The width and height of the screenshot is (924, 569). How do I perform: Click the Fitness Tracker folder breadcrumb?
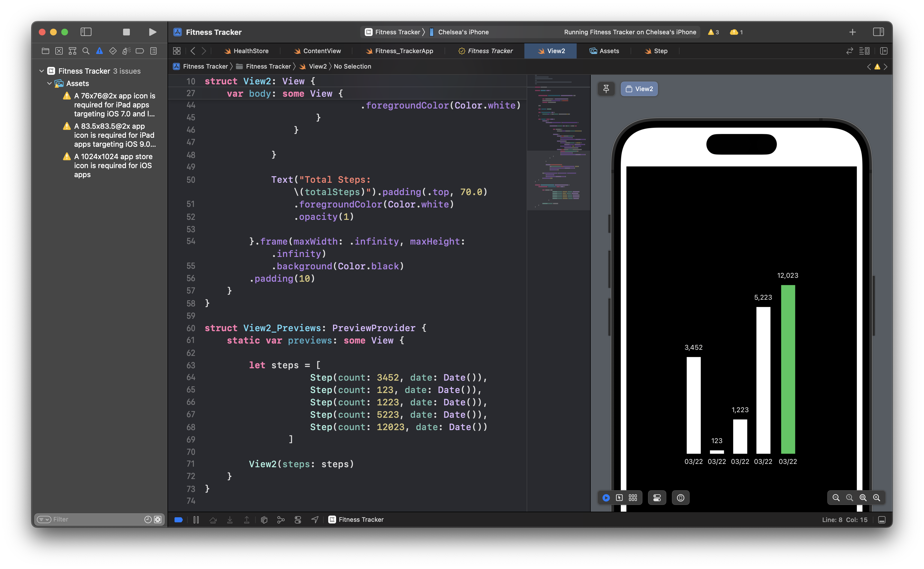[264, 66]
